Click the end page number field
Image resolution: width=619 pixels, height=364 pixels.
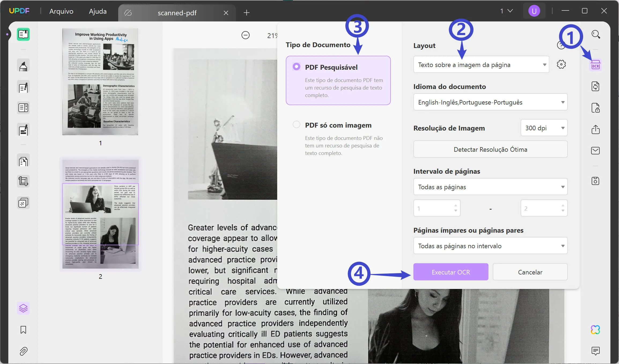click(x=544, y=208)
